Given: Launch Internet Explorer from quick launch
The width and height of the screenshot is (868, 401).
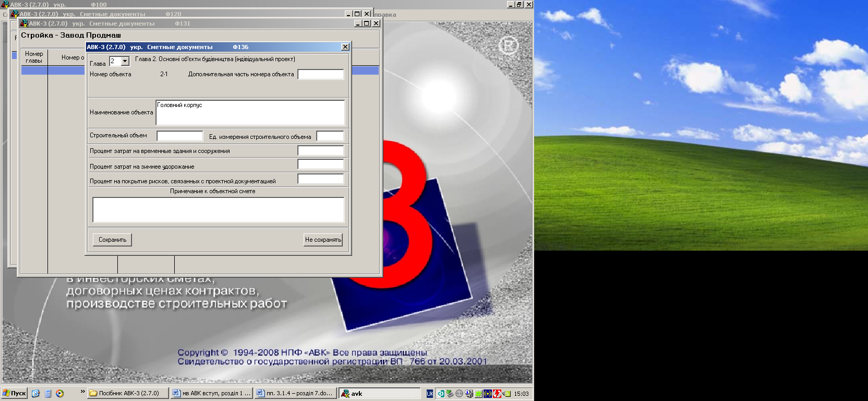Looking at the screenshot, I should [x=35, y=394].
